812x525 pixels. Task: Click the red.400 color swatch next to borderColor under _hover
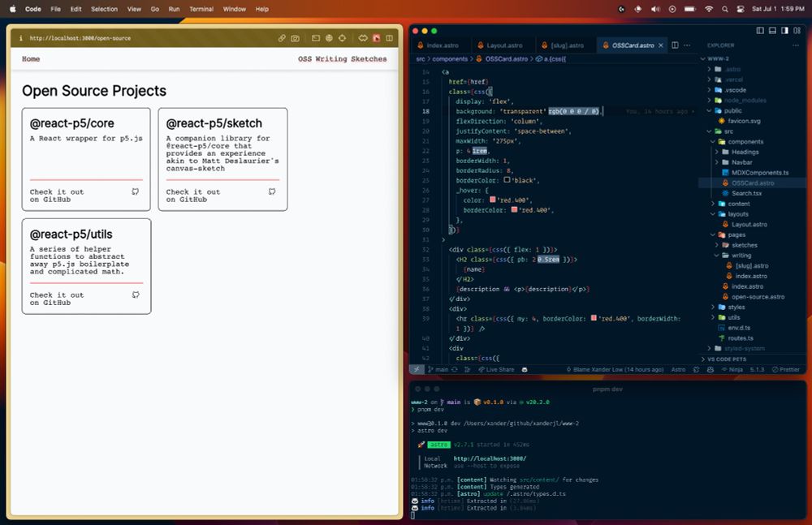point(516,210)
